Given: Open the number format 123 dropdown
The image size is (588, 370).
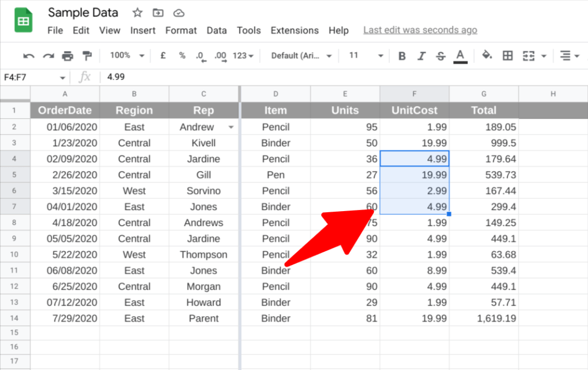Looking at the screenshot, I should coord(240,56).
